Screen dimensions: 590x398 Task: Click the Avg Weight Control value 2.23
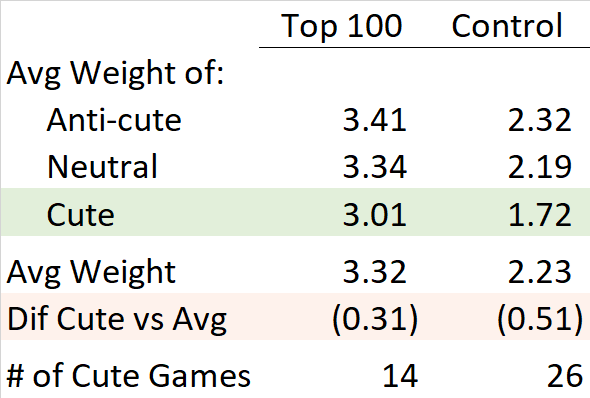[540, 272]
